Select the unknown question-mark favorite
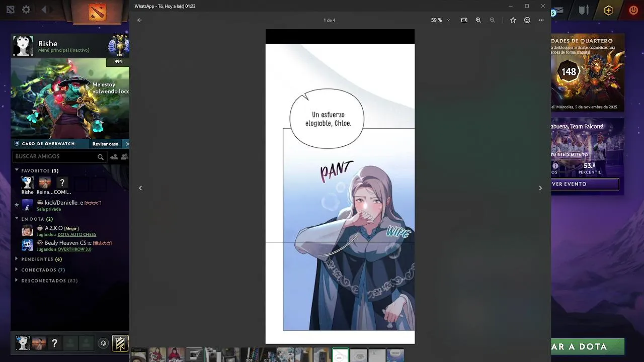Image resolution: width=644 pixels, height=362 pixels. click(x=62, y=183)
